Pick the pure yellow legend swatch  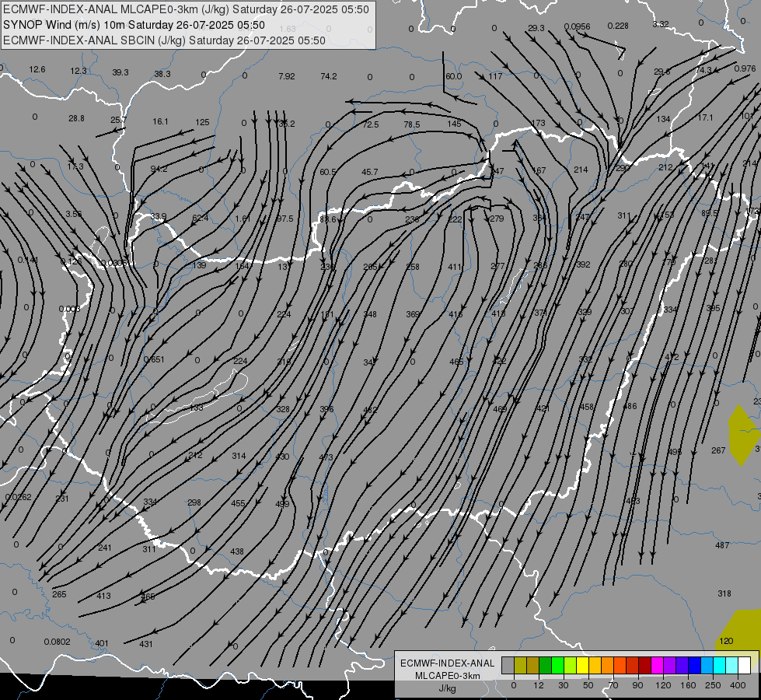point(583,665)
